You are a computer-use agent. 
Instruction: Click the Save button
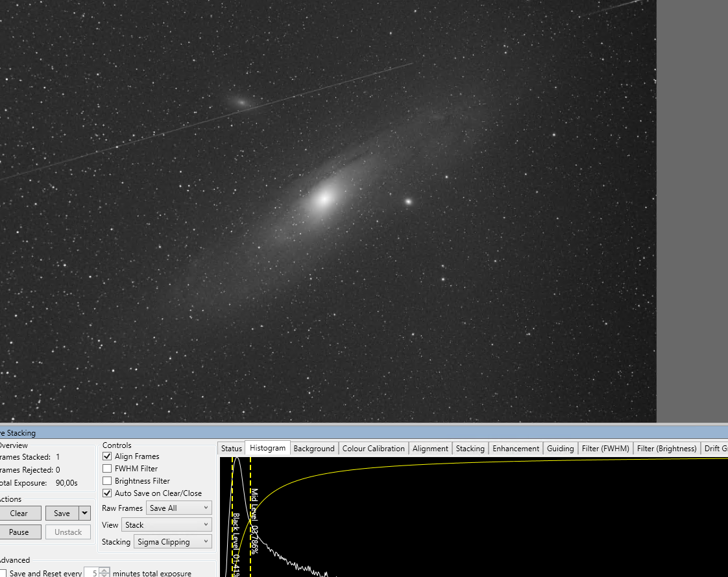click(62, 513)
